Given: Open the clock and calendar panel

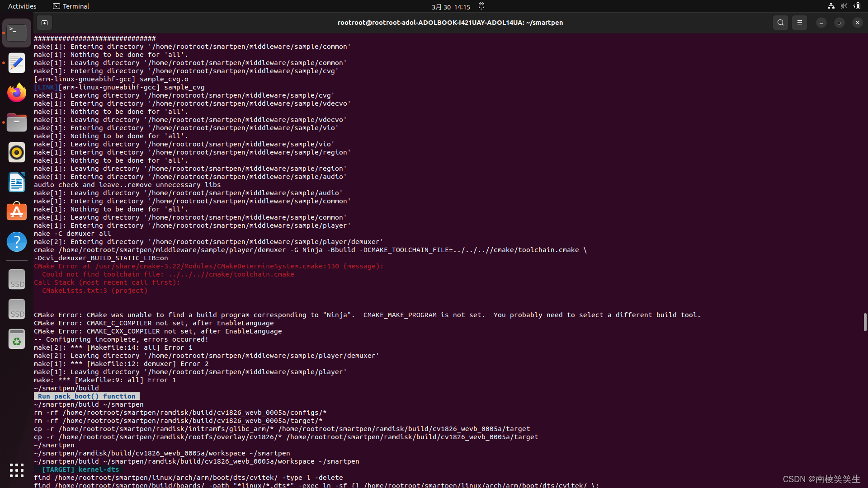Looking at the screenshot, I should 450,7.
